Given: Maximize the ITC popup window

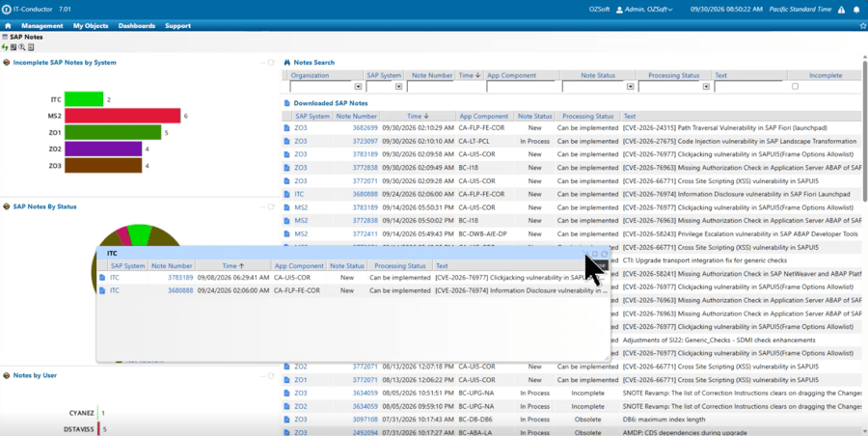Looking at the screenshot, I should 595,254.
